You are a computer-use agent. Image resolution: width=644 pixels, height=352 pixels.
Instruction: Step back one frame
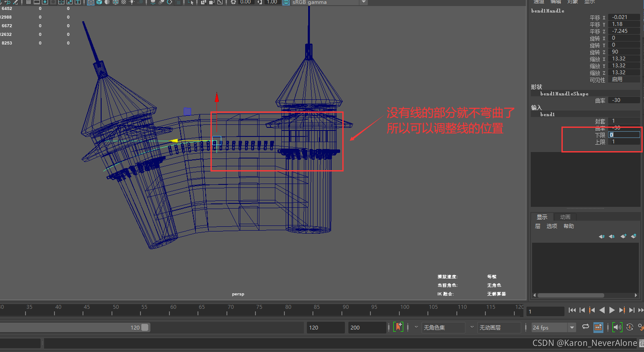(582, 310)
